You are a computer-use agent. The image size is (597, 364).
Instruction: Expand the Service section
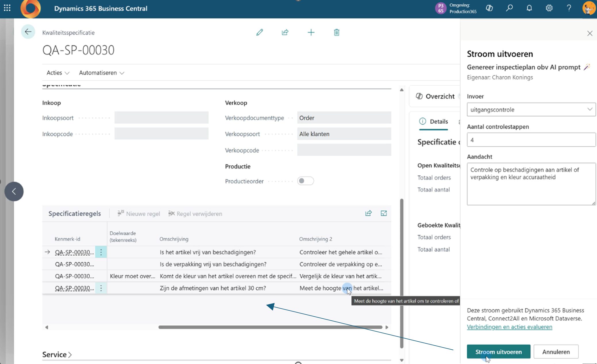pyautogui.click(x=57, y=355)
